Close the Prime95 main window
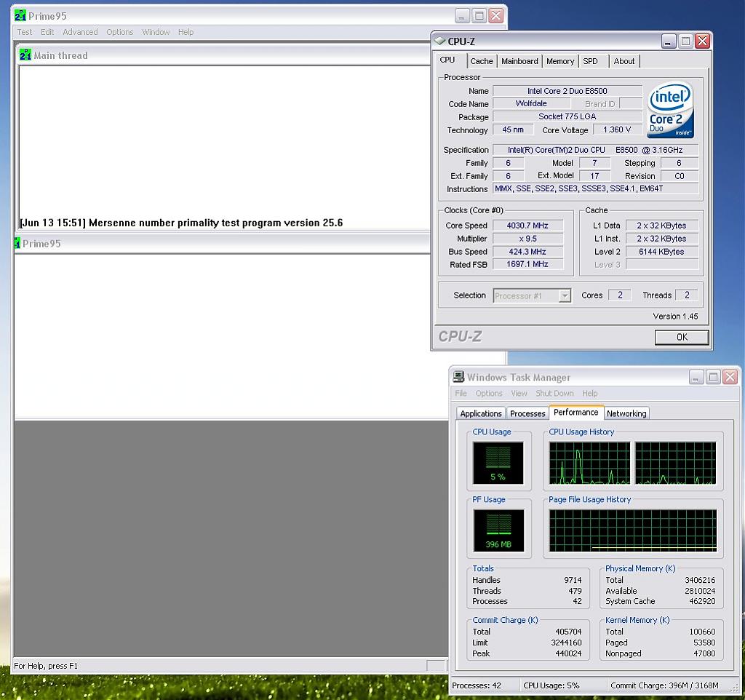The width and height of the screenshot is (745, 700). coord(496,16)
